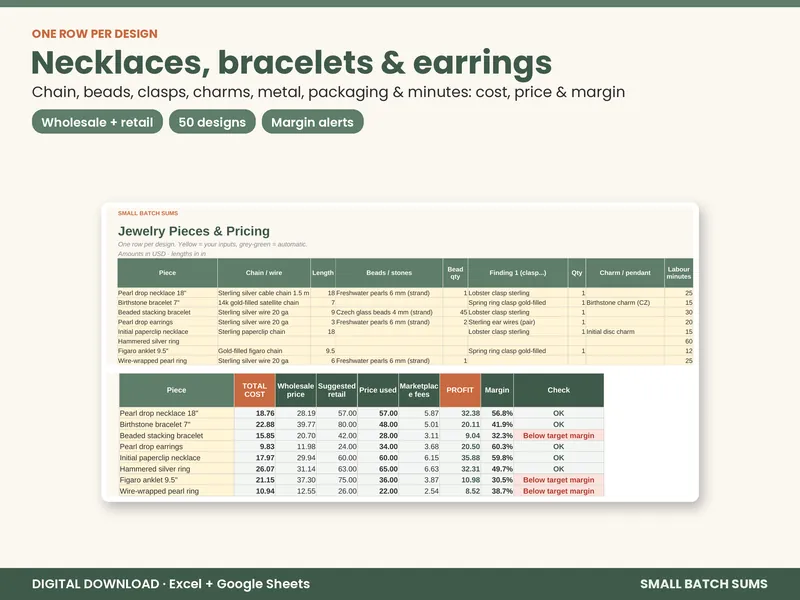The width and height of the screenshot is (800, 600).
Task: Click the "OK" check for Pearl drop necklace
Action: click(x=559, y=413)
